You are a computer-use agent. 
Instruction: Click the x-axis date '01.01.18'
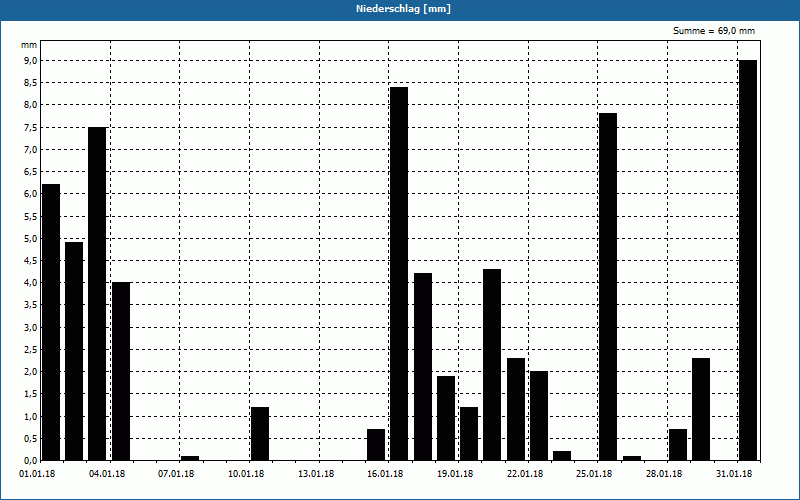[x=37, y=474]
